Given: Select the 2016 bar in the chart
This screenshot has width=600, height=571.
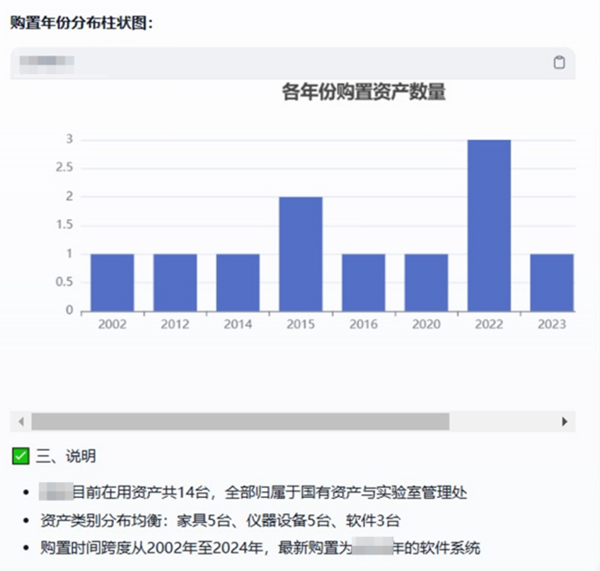Looking at the screenshot, I should 363,282.
